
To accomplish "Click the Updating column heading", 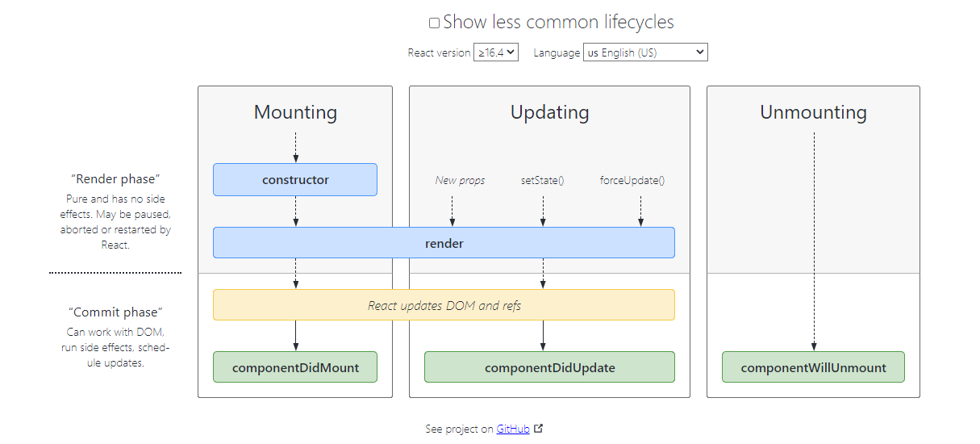I will tap(549, 112).
